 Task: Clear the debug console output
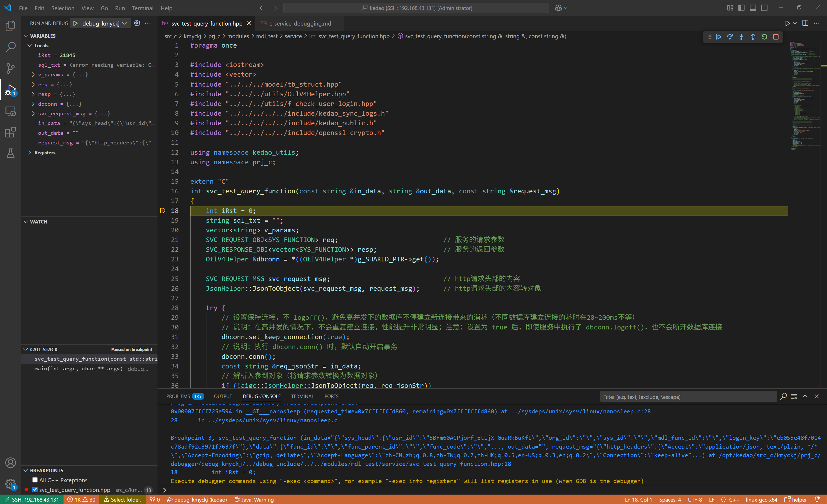coord(794,396)
